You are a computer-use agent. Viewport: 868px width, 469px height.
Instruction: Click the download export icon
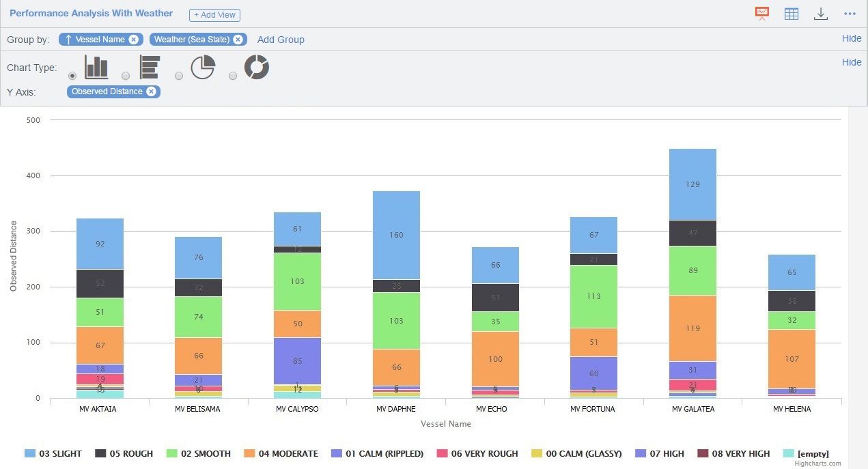[x=821, y=14]
